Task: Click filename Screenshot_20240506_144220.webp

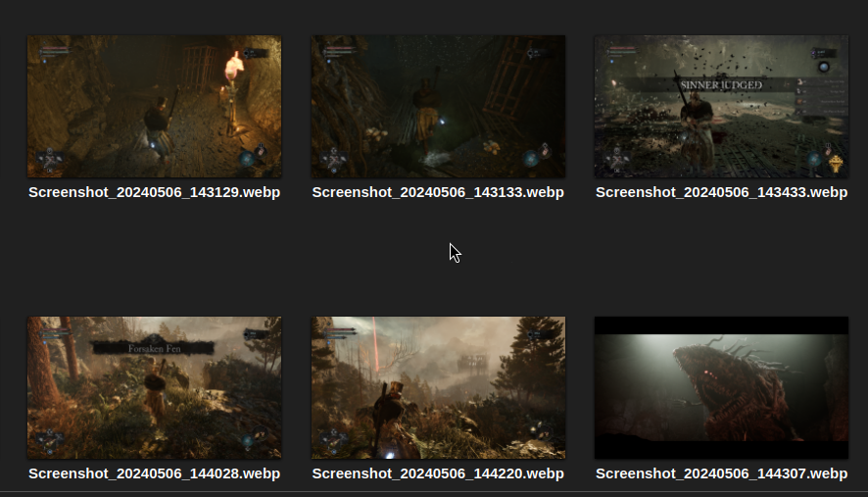Action: pyautogui.click(x=438, y=473)
